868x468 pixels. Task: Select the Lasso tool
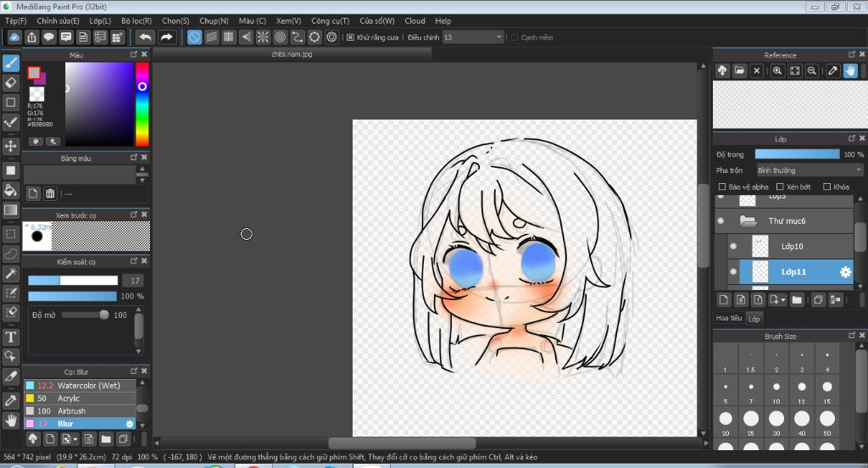(x=10, y=254)
